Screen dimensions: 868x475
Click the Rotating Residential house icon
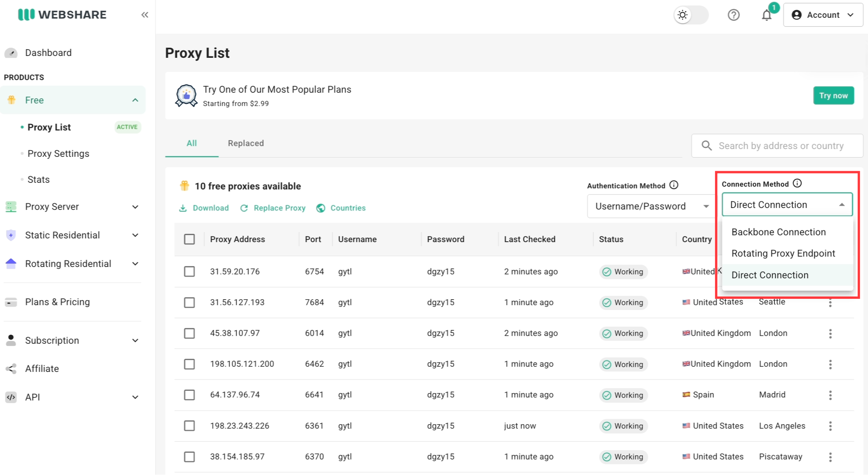11,264
